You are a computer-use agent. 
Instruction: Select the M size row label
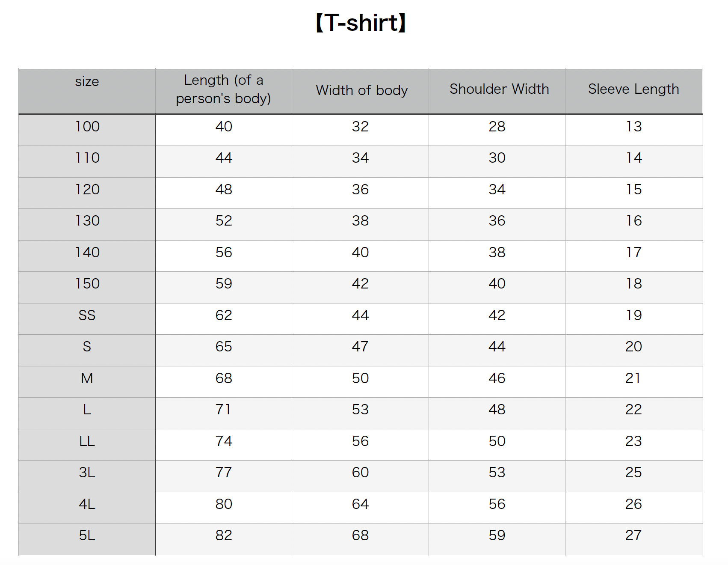[x=87, y=378]
